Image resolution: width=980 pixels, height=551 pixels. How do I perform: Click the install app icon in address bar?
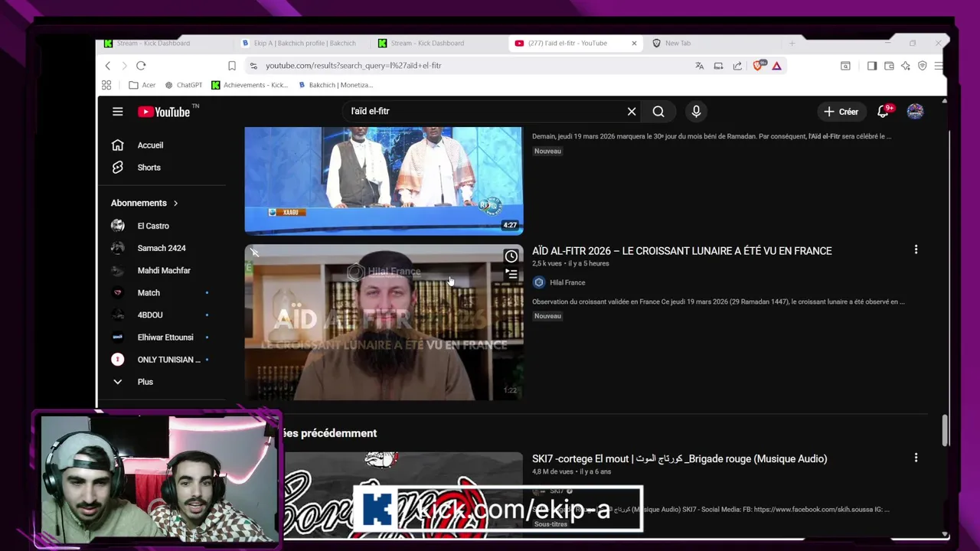coord(718,66)
